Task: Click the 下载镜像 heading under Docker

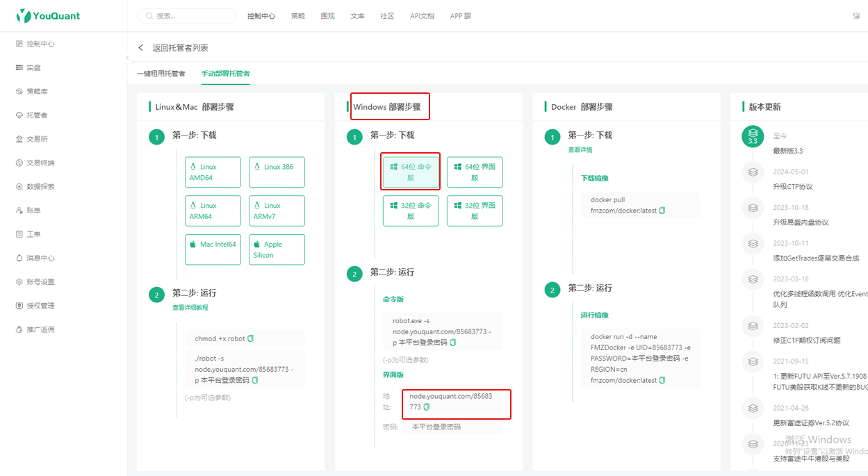Action: click(594, 179)
